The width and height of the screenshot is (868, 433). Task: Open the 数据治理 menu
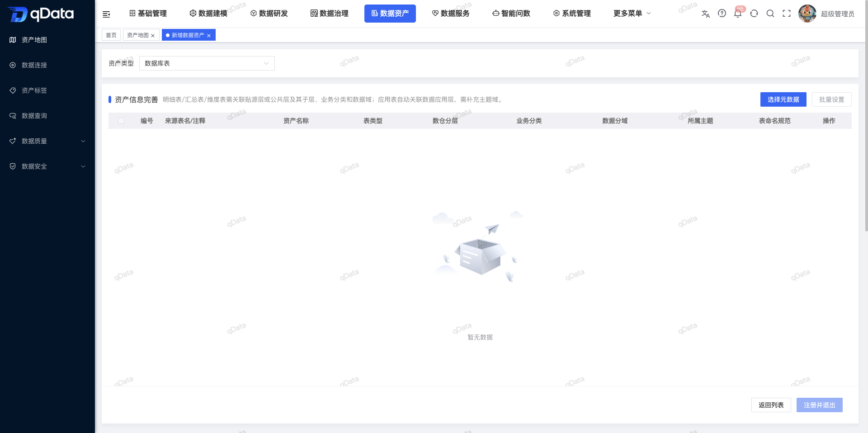[330, 14]
